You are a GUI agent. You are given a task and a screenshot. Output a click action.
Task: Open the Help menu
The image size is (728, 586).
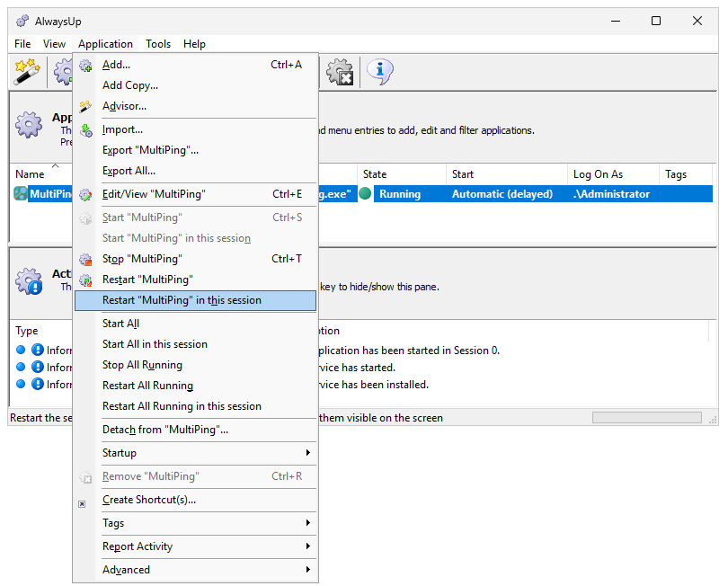click(194, 44)
